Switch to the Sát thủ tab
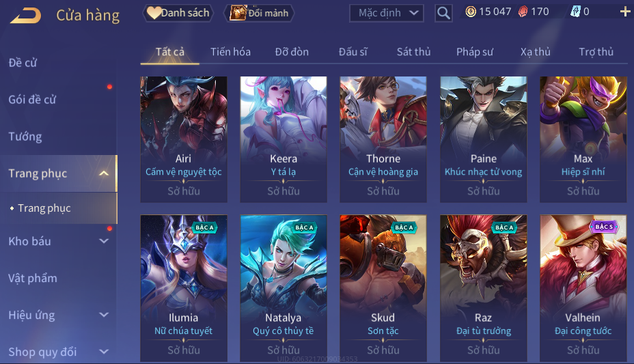Image resolution: width=634 pixels, height=364 pixels. click(x=413, y=52)
